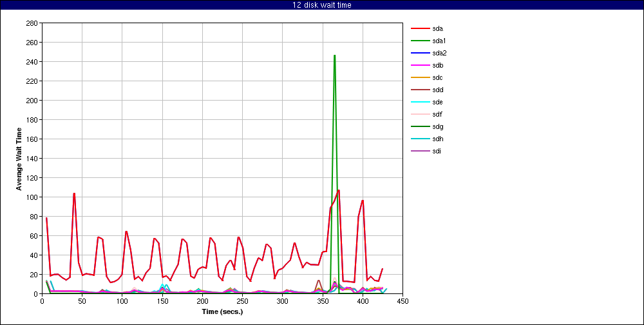Viewport: 644px width, 325px height.
Task: Click the red sda peak at 400 seconds
Action: 363,201
